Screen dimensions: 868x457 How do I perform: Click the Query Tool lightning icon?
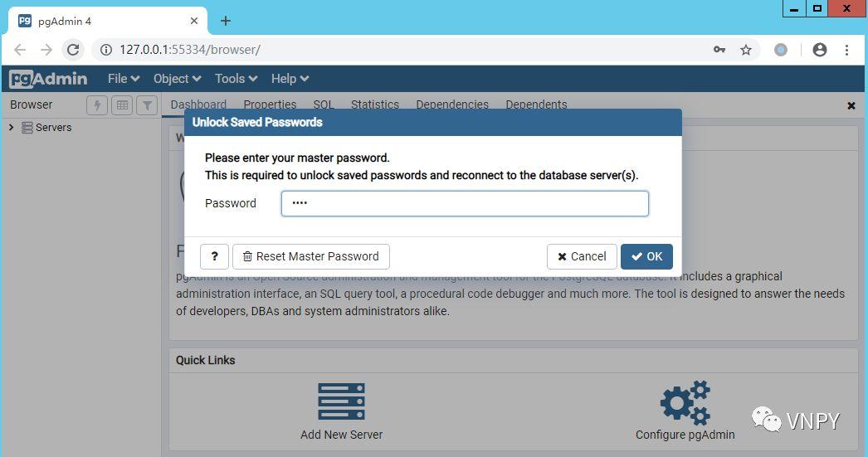97,105
